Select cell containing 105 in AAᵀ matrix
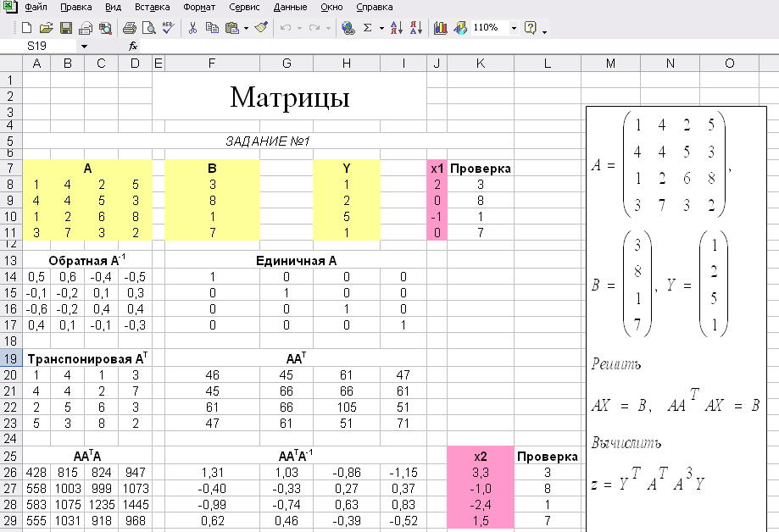Viewport: 779px width, 532px height. click(x=347, y=407)
